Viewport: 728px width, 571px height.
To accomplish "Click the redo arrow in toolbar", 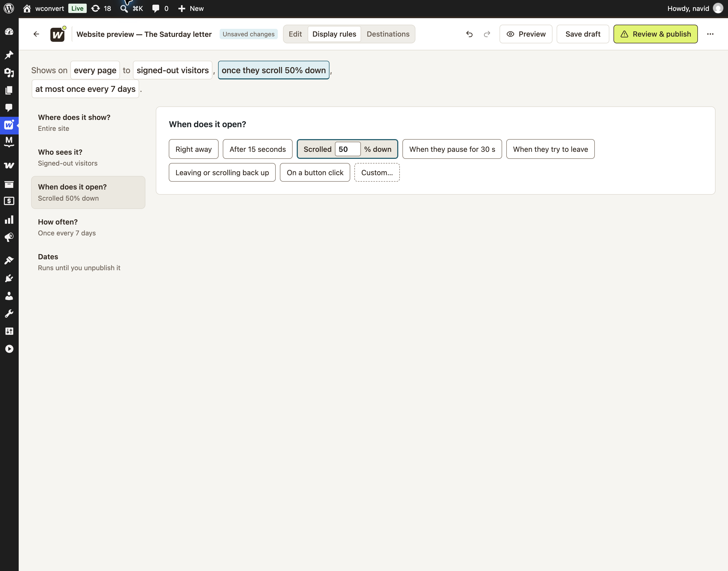I will pyautogui.click(x=487, y=34).
